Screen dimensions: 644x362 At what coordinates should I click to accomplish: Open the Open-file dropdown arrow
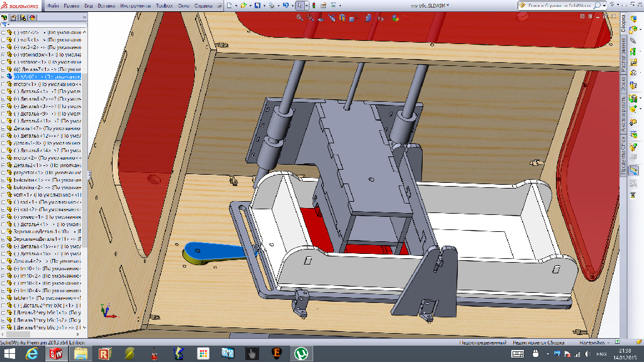click(250, 5)
